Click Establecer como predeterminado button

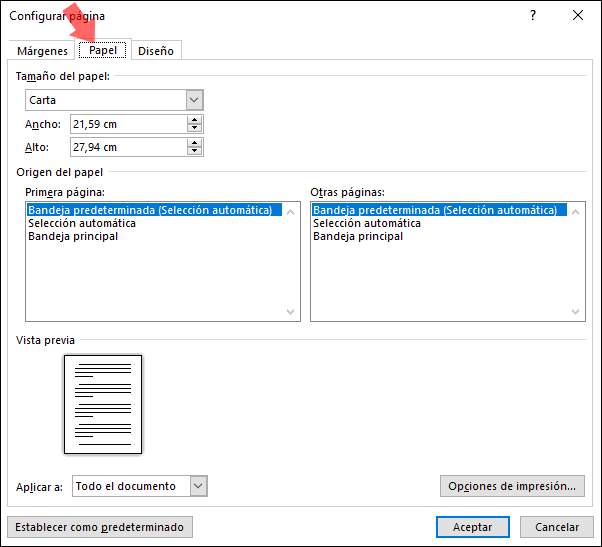[100, 527]
